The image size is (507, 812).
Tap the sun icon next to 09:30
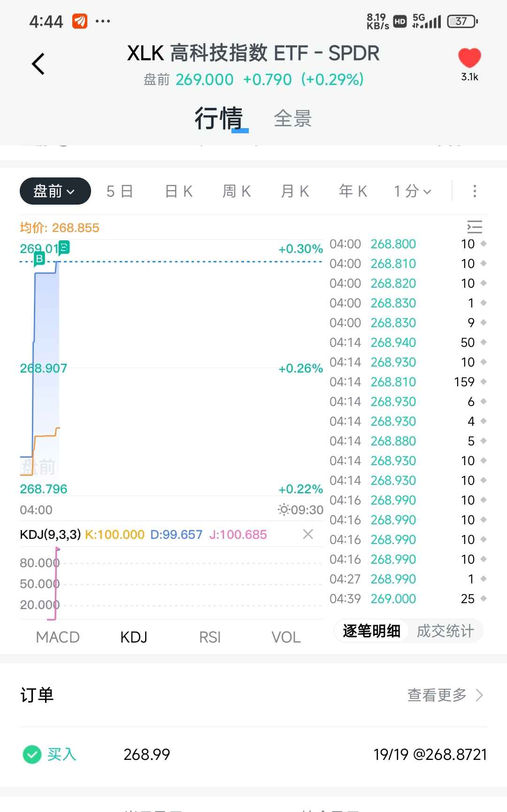[x=284, y=509]
